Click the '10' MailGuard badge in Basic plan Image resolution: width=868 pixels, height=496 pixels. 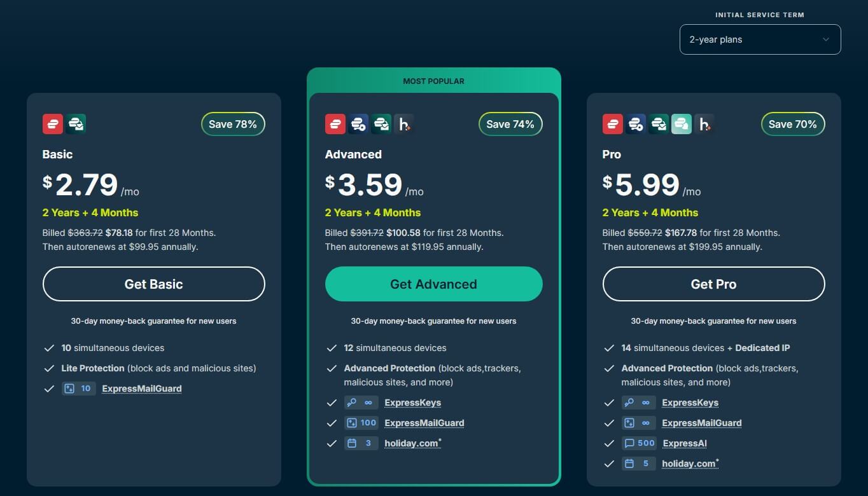click(x=79, y=389)
